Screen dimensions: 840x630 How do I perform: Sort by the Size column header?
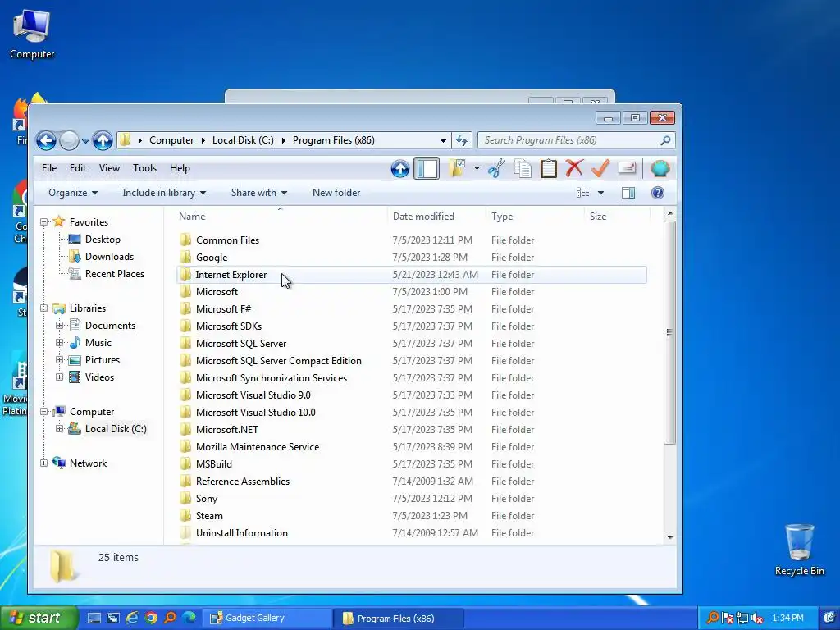(617, 217)
